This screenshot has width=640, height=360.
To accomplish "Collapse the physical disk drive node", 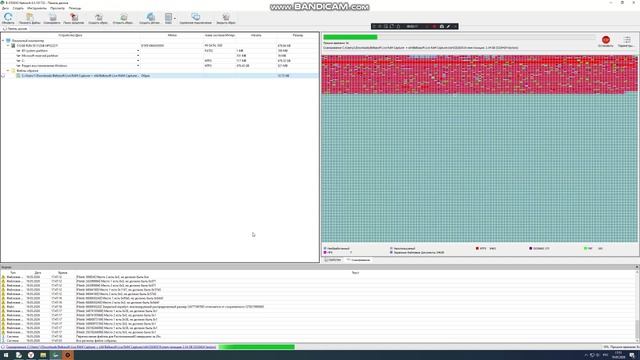I will [8, 46].
